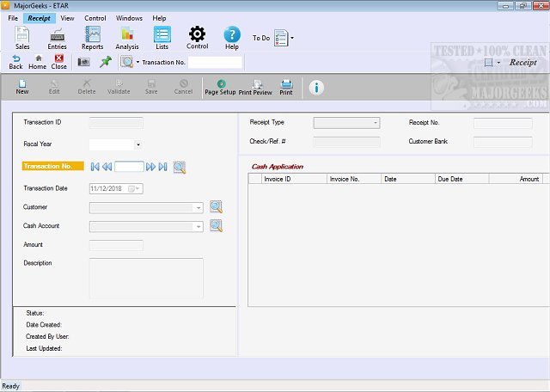Screen dimensions: 550x392
Task: Click the Entries keyboard icon
Action: (x=58, y=36)
